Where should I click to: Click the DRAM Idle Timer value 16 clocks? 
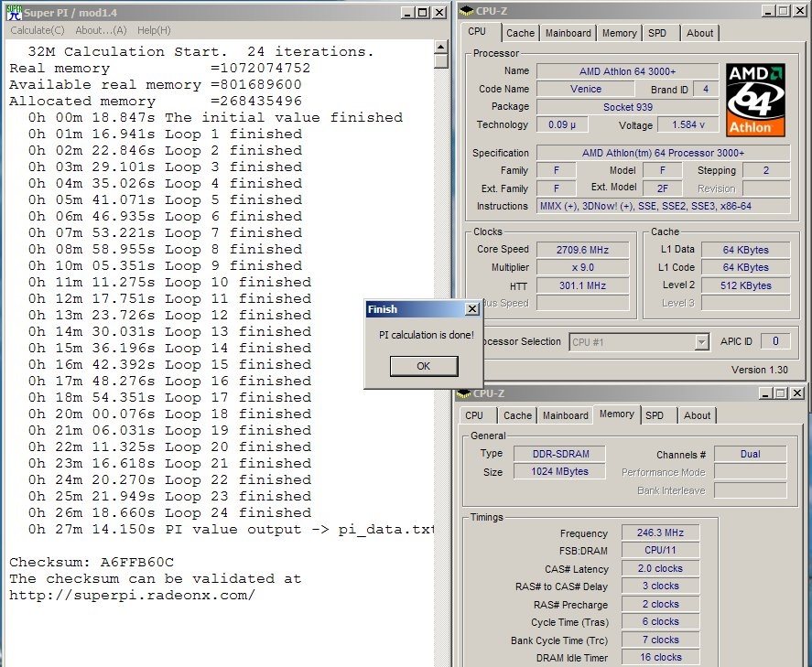pyautogui.click(x=660, y=657)
